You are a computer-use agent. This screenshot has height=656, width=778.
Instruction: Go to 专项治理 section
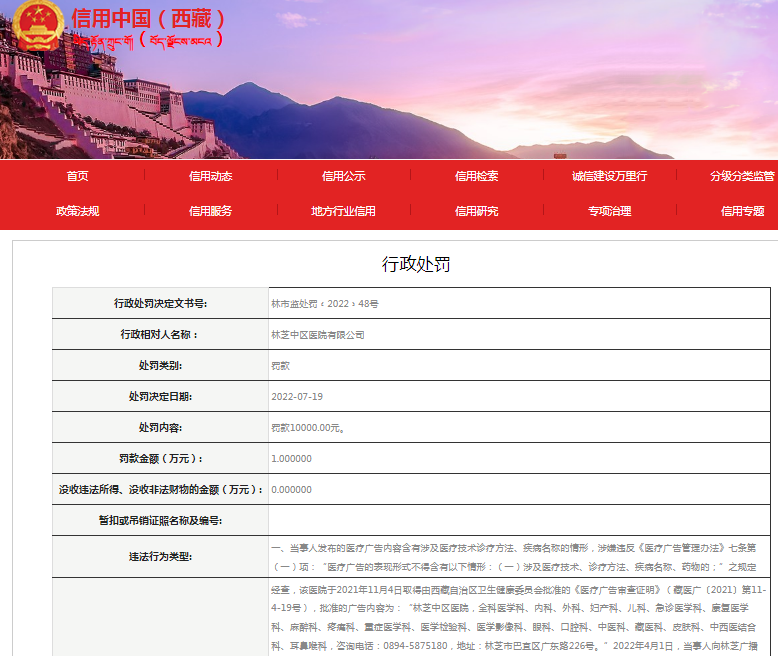[x=609, y=211]
